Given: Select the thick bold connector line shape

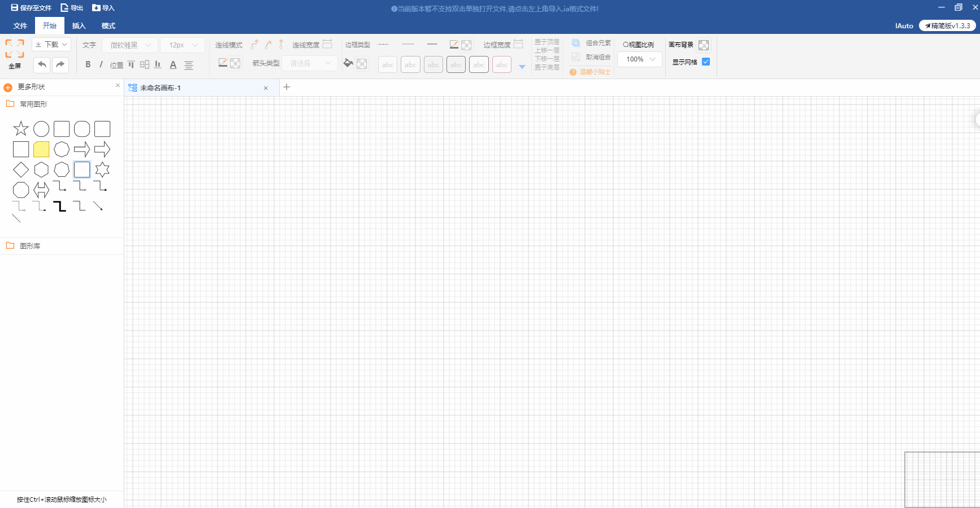Looking at the screenshot, I should click(59, 206).
